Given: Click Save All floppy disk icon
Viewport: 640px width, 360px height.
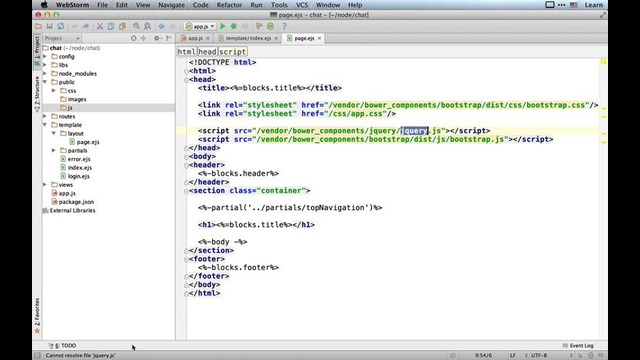Looking at the screenshot, I should (x=49, y=26).
